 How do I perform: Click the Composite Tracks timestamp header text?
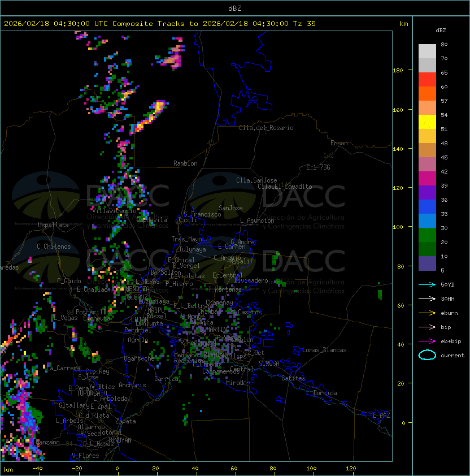[x=160, y=24]
